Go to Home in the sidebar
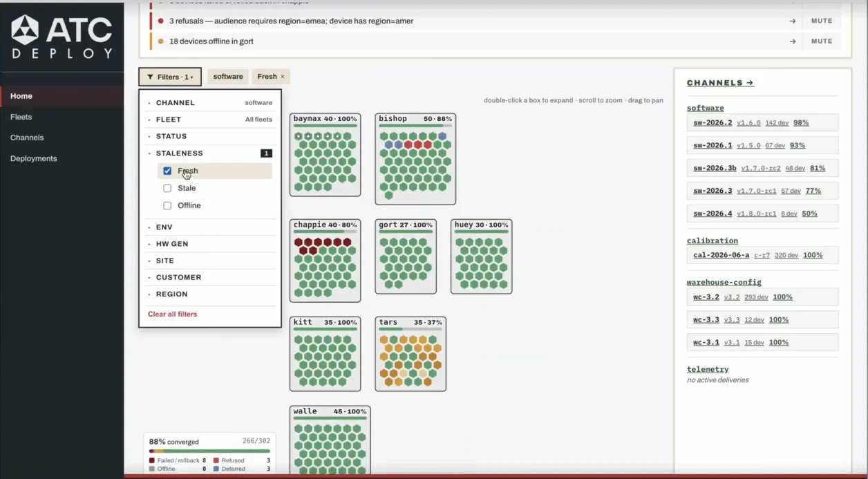This screenshot has width=868, height=479. point(62,96)
